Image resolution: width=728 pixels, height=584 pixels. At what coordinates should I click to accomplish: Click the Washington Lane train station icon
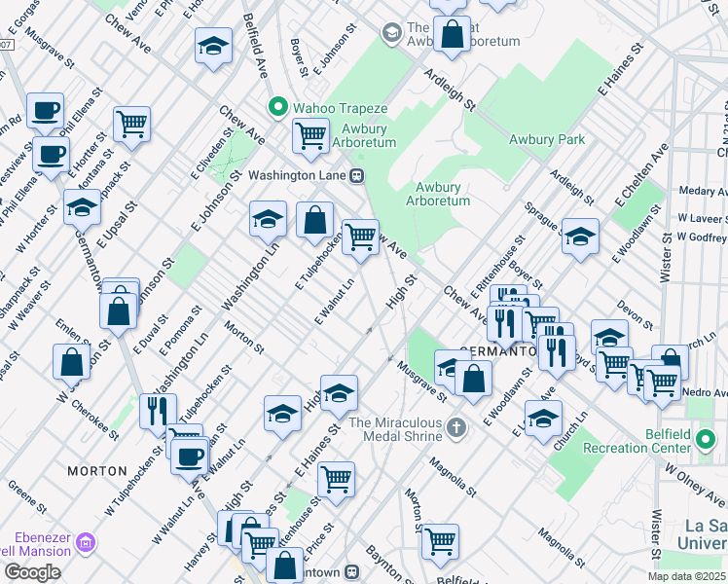[x=357, y=176]
